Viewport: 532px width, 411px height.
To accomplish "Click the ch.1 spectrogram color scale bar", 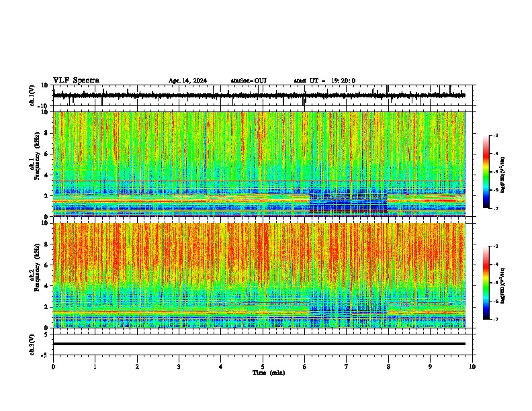I will tap(486, 172).
